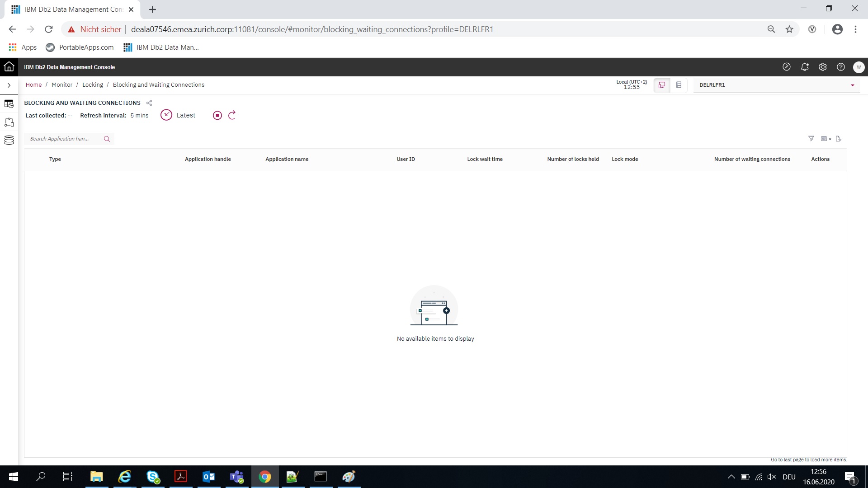This screenshot has width=868, height=488.
Task: Go to Locking in breadcrumb
Action: (93, 85)
